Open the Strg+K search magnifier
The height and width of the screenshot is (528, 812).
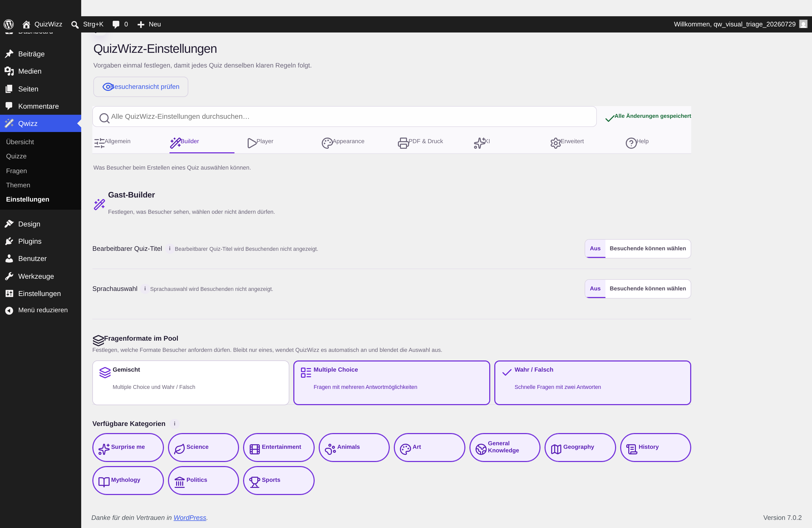[75, 24]
